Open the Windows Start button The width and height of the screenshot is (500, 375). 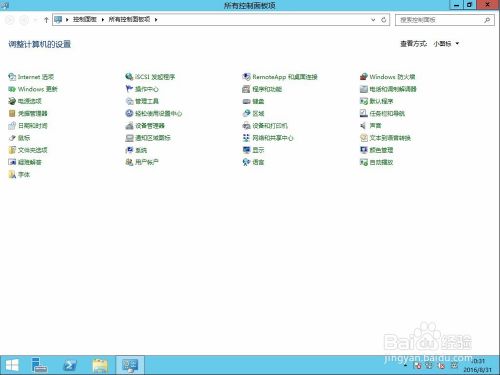[12, 365]
